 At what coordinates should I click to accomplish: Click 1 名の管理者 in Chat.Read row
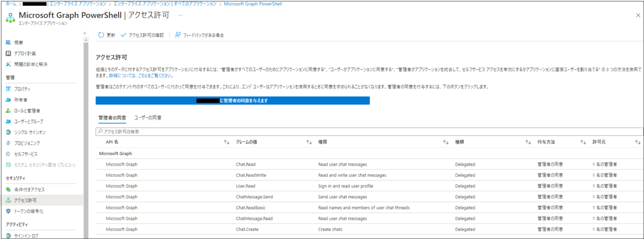tap(604, 164)
